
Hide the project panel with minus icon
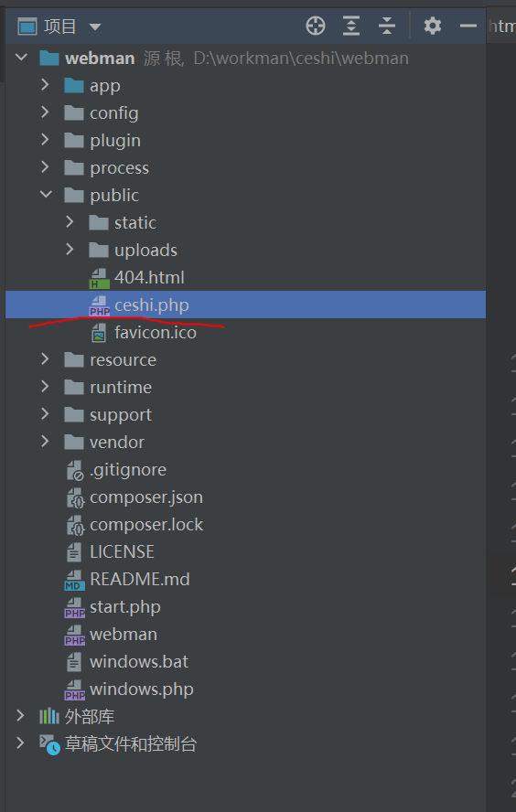pos(468,26)
